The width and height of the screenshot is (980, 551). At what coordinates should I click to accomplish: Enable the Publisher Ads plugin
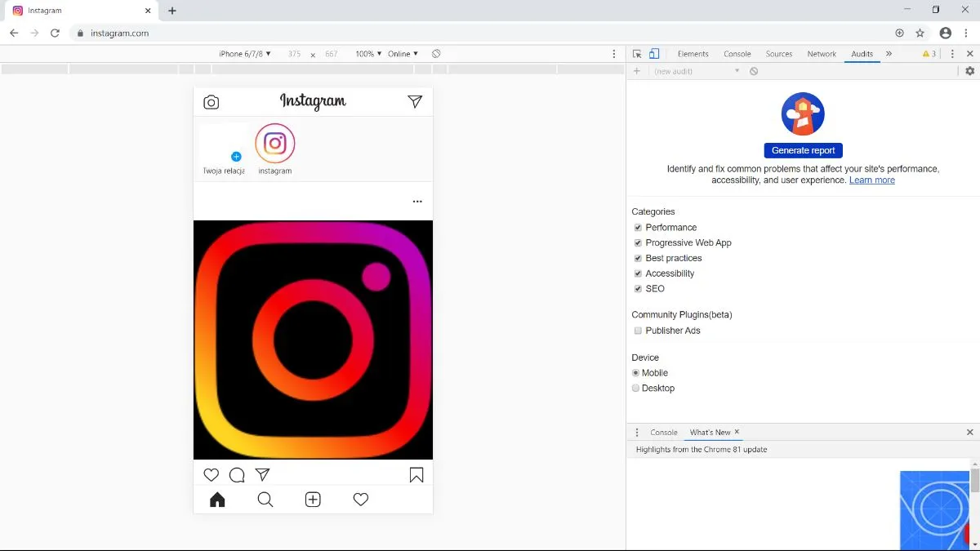pyautogui.click(x=638, y=331)
